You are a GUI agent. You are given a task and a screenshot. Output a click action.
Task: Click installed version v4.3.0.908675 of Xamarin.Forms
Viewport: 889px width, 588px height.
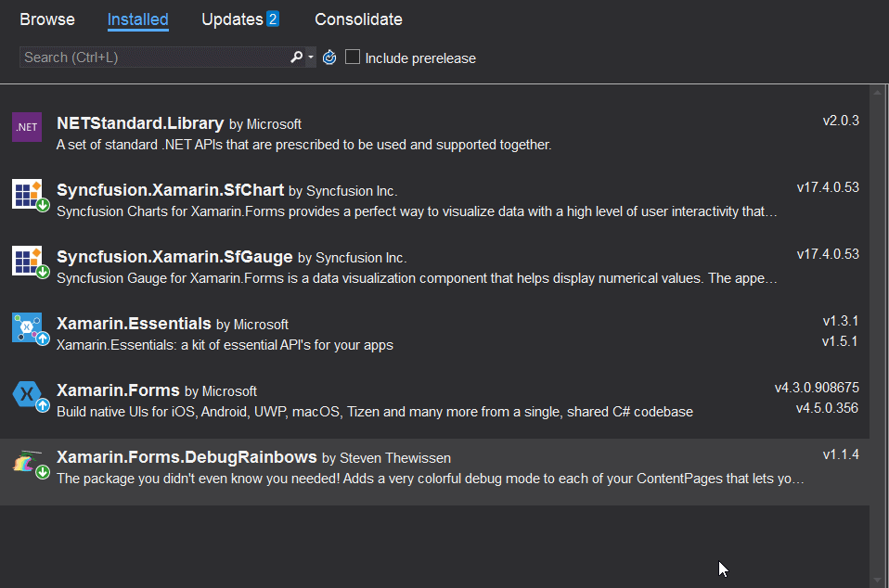[817, 388]
